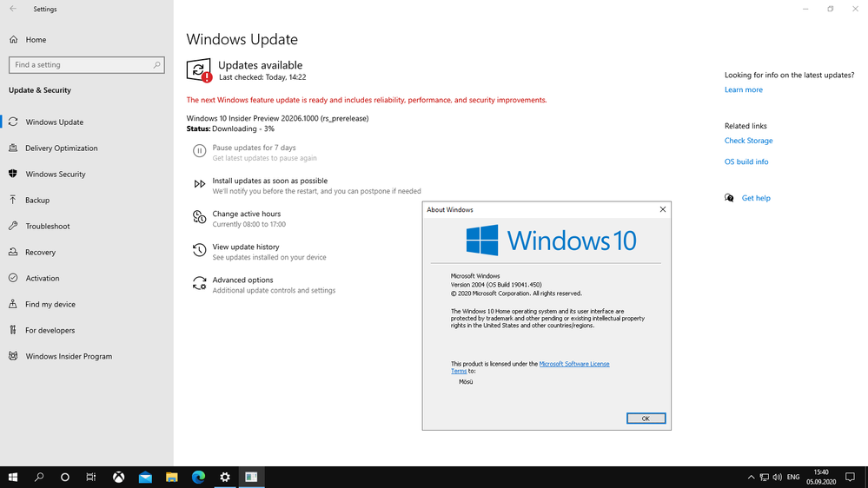This screenshot has height=488, width=868.
Task: Click the Windows 10 Insider Preview 20206.1000 text
Action: (x=277, y=118)
